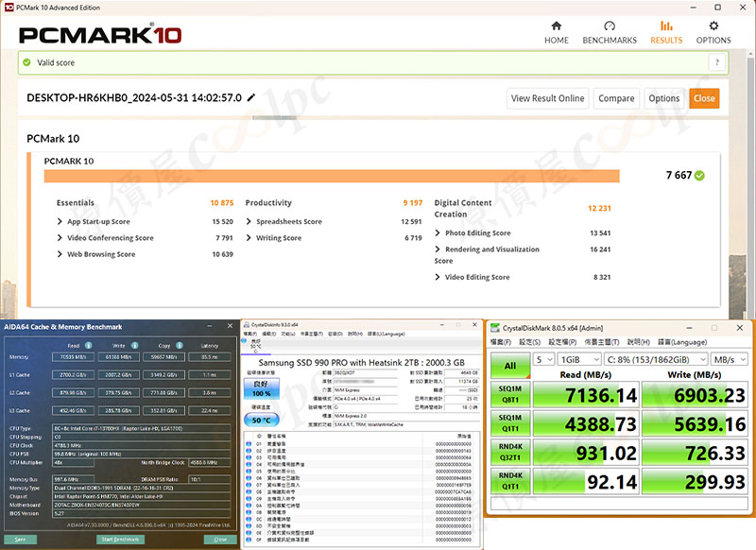The width and height of the screenshot is (756, 550).
Task: Expand App Start-up Score details
Action: click(60, 221)
